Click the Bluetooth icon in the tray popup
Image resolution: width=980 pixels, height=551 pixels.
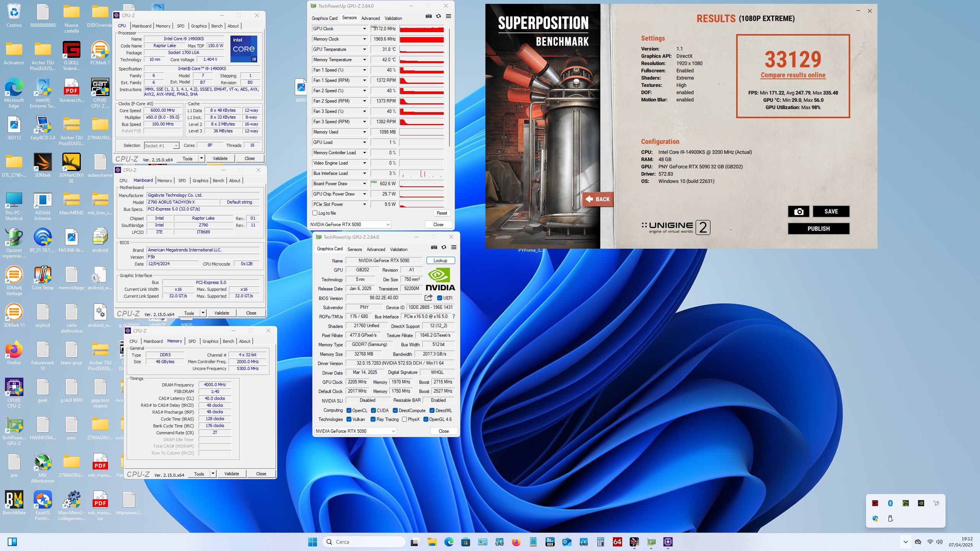coord(890,503)
